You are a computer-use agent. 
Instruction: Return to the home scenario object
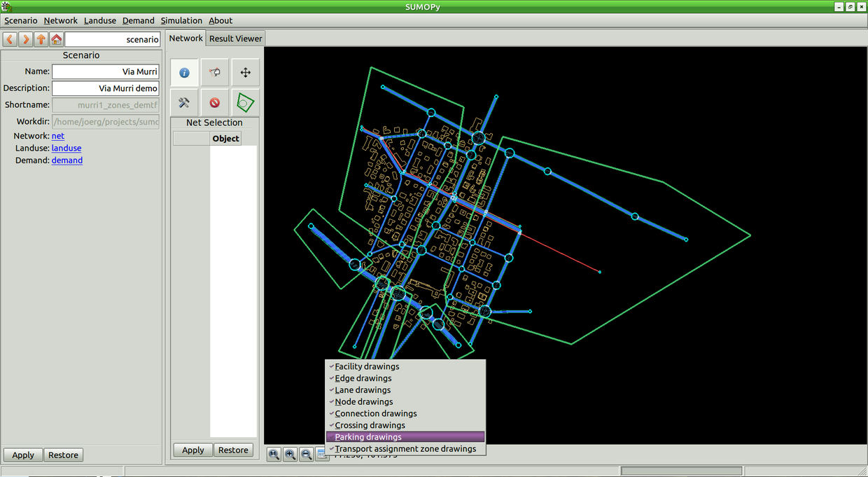pos(56,39)
